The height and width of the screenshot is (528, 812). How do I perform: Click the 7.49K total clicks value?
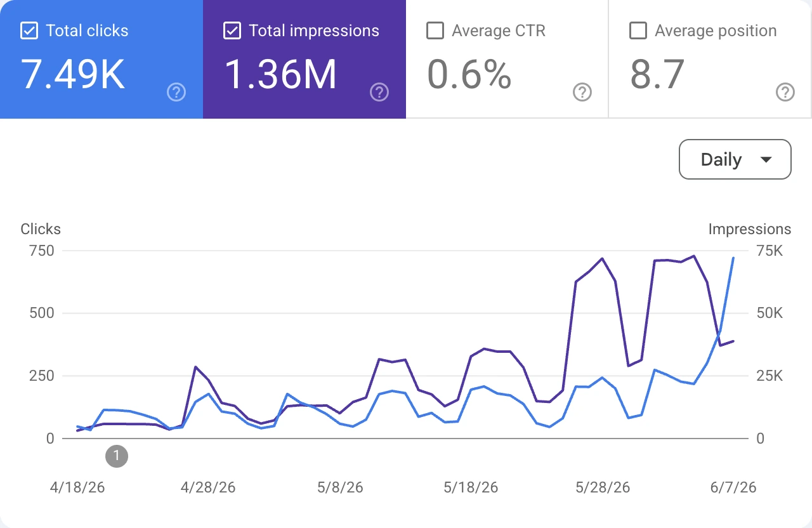tap(73, 74)
